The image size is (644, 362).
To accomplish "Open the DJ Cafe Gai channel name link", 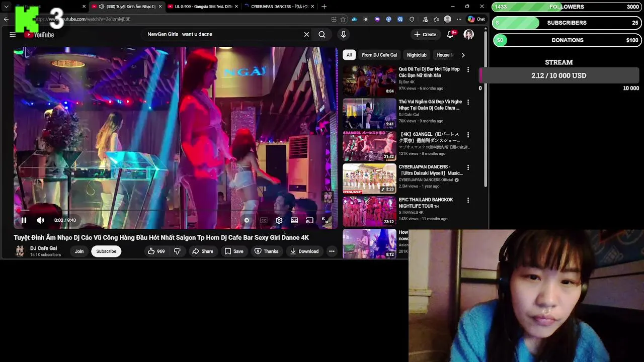I will coord(43,248).
